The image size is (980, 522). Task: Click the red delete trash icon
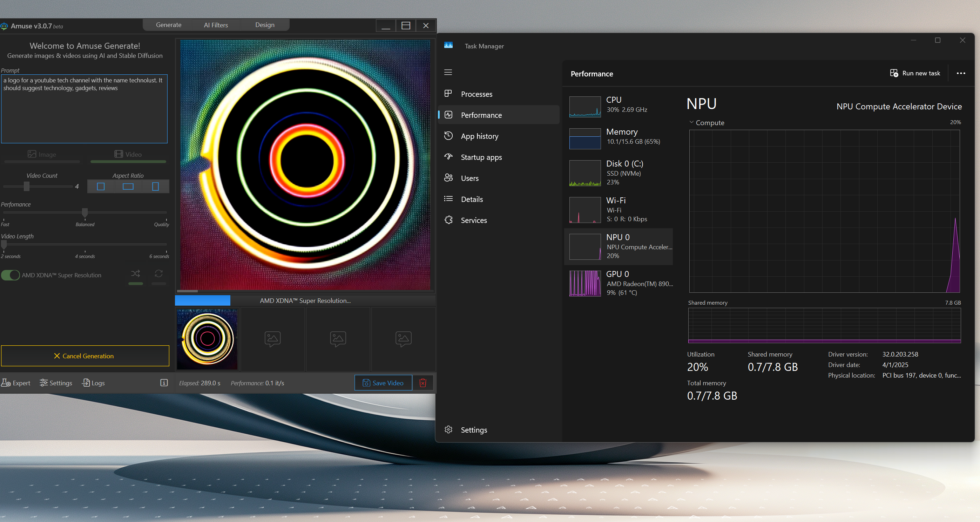click(423, 383)
